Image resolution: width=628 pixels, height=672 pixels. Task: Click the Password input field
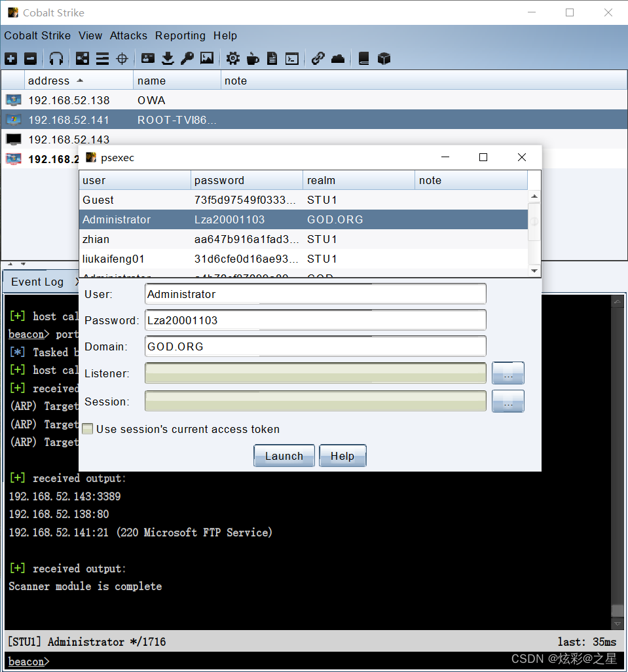[x=315, y=320]
